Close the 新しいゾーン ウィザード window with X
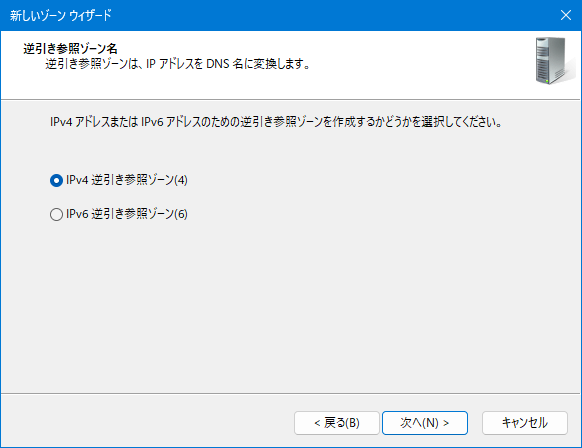Screen dimensions: 582x448 (x=566, y=15)
